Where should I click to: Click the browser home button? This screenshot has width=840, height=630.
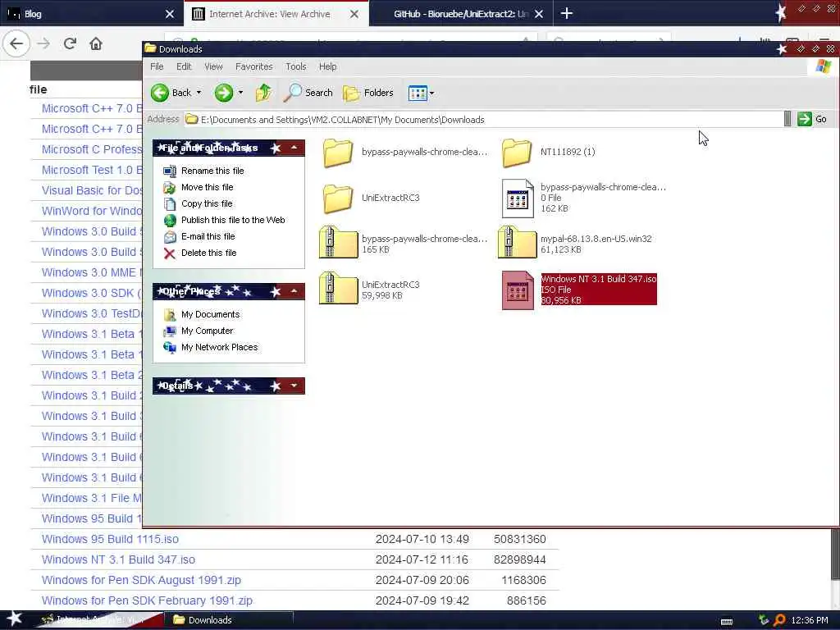click(x=96, y=43)
